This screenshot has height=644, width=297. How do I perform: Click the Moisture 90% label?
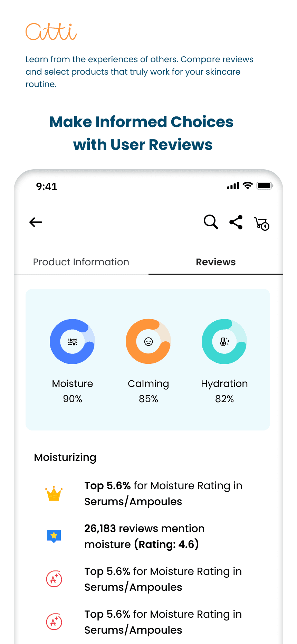coord(73,391)
